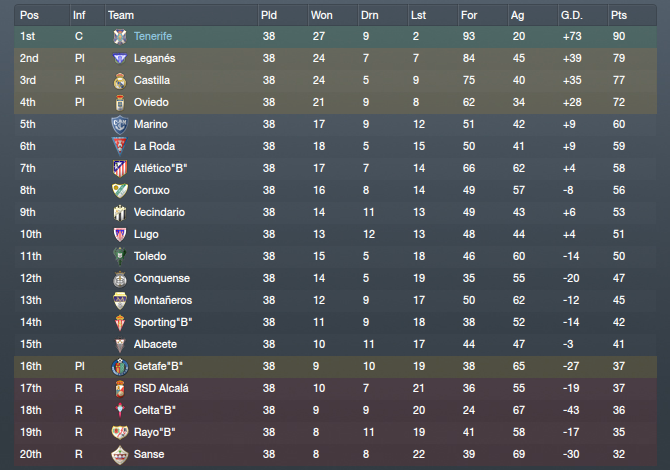Click the Oviedo club badge
Viewport: 670px width, 470px height.
[120, 103]
